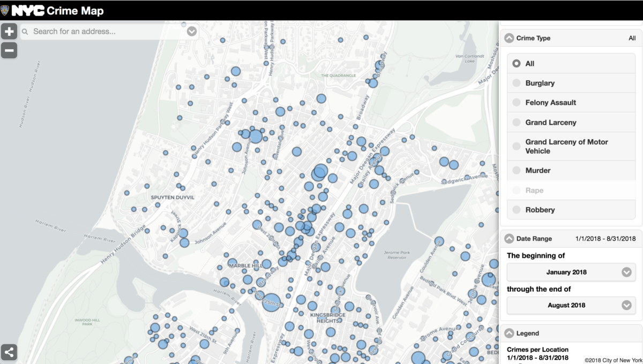The image size is (643, 364).
Task: Focus the address search field
Action: (x=109, y=32)
